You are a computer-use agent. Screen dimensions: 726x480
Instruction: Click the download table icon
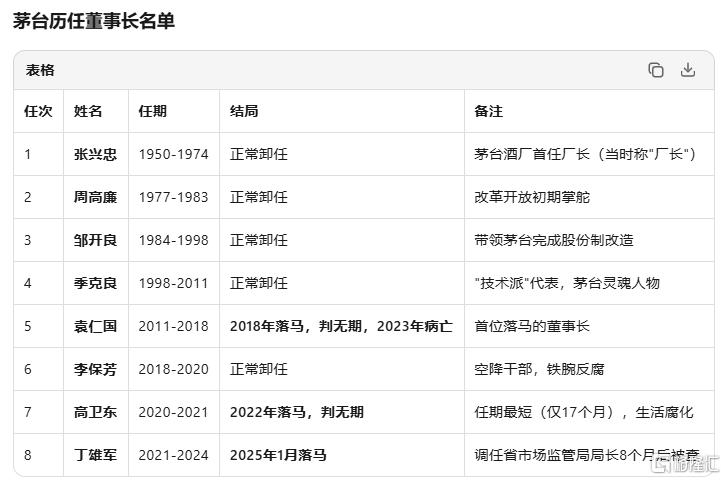688,70
